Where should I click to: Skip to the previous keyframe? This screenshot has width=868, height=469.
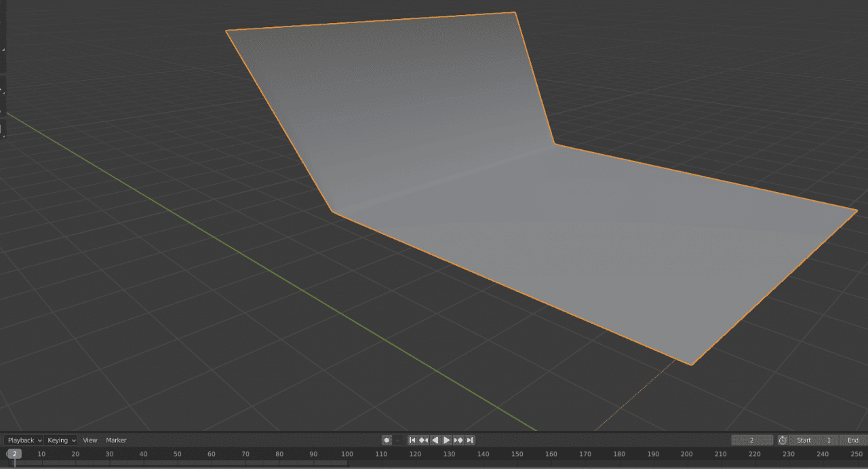tap(423, 440)
